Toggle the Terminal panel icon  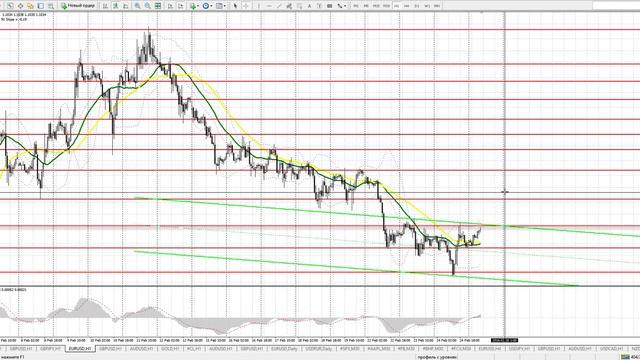tap(40, 6)
